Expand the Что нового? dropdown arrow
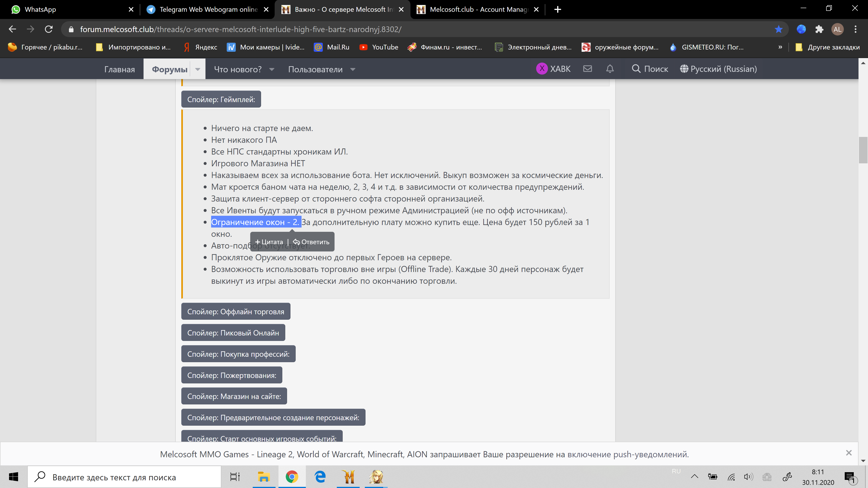Screen dimensions: 868x488 coord(271,69)
